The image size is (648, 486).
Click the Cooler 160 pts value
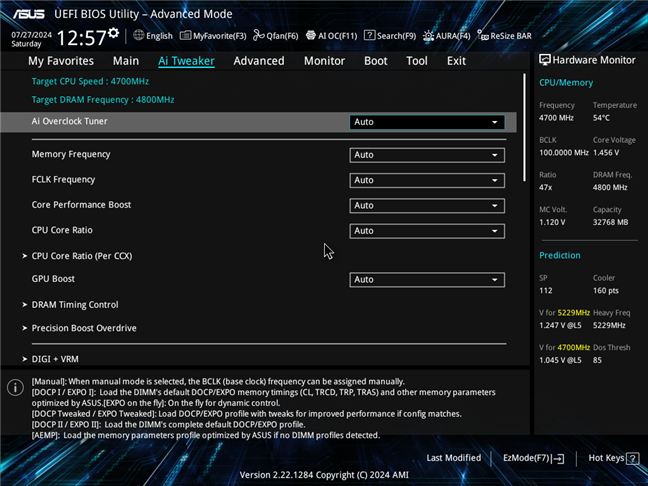[606, 291]
